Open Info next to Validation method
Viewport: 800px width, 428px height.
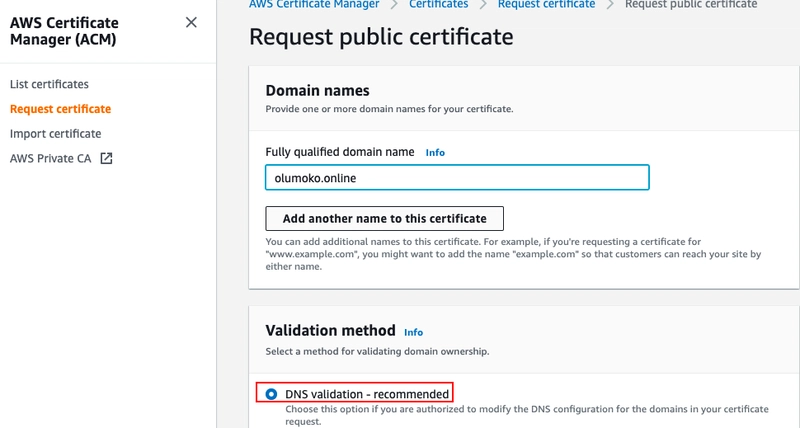coord(413,331)
